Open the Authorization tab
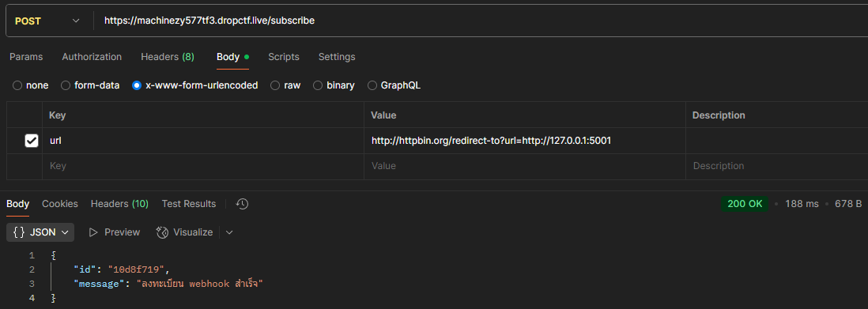The width and height of the screenshot is (868, 309). tap(92, 56)
